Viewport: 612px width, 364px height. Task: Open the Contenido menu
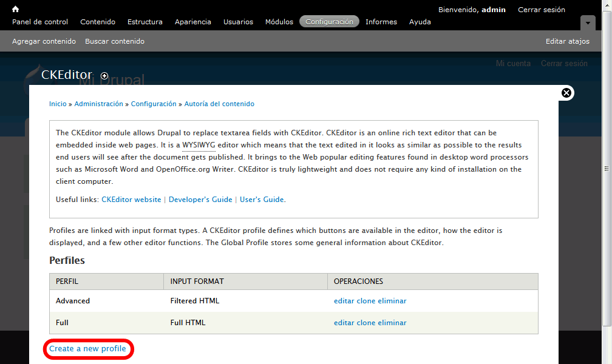click(98, 22)
